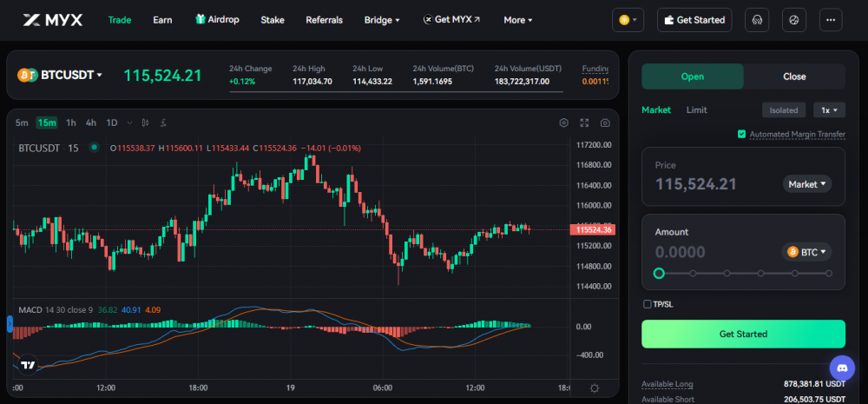The image size is (868, 404).
Task: Select the 1h chart timeframe
Action: 70,123
